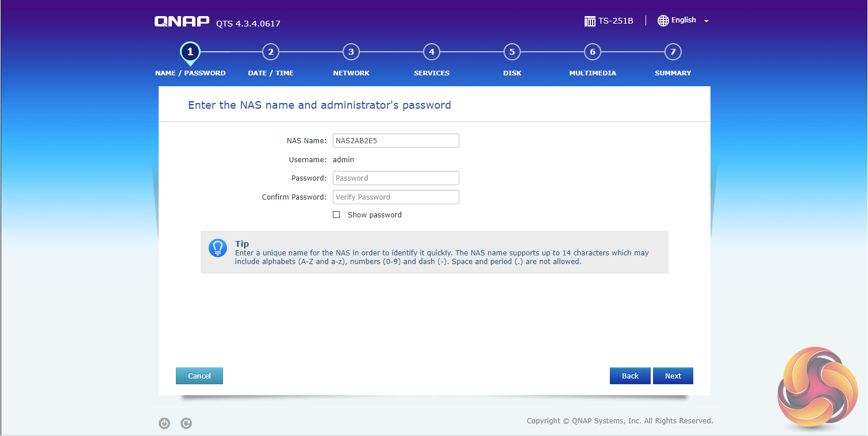868x436 pixels.
Task: Open the English language dropdown arrow
Action: (x=706, y=21)
